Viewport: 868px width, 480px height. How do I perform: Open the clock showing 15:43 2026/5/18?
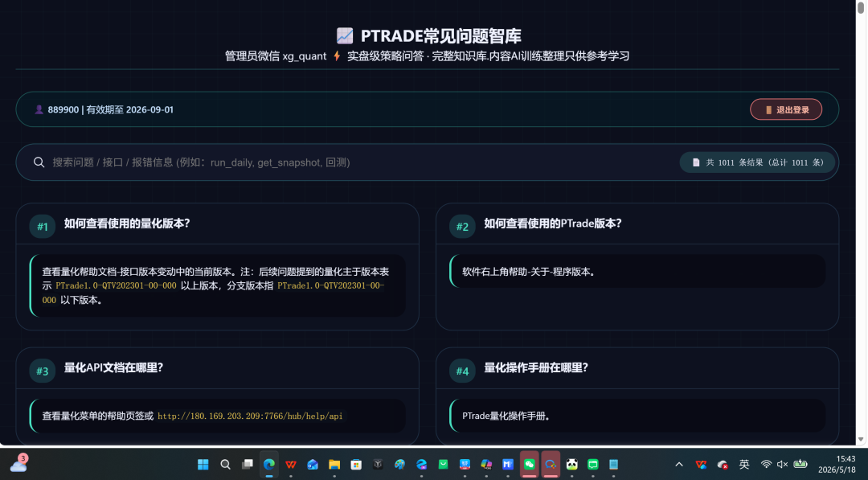pyautogui.click(x=837, y=465)
